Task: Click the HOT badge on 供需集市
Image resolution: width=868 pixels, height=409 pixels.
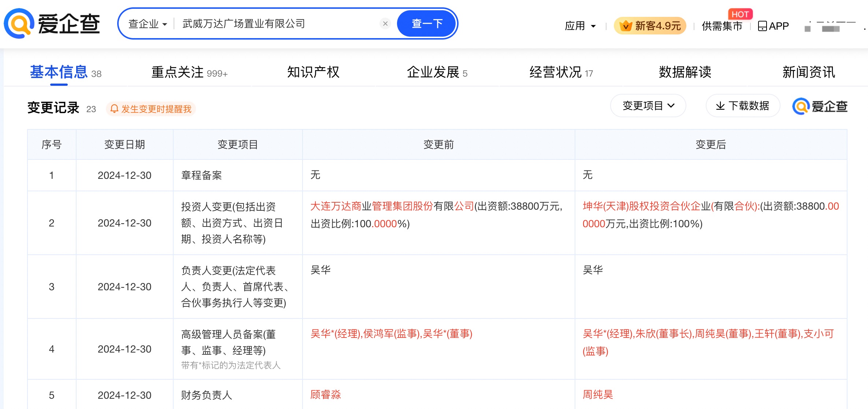Action: (741, 14)
